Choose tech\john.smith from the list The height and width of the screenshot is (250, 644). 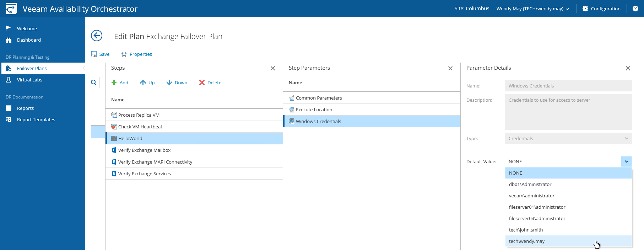tap(568, 230)
